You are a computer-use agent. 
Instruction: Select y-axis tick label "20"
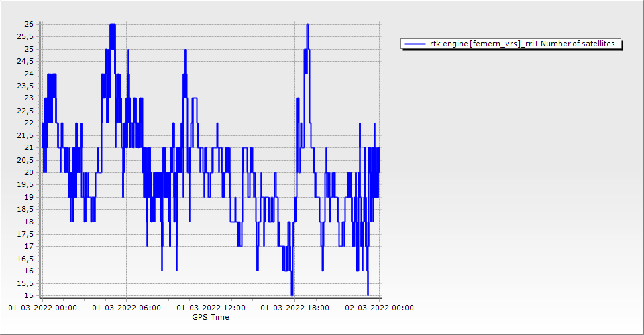pyautogui.click(x=28, y=172)
